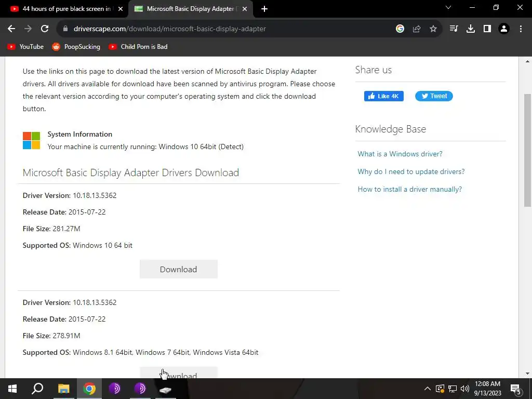Select the Microsoft Basic Display Adapter tab
The height and width of the screenshot is (399, 532).
[190, 9]
